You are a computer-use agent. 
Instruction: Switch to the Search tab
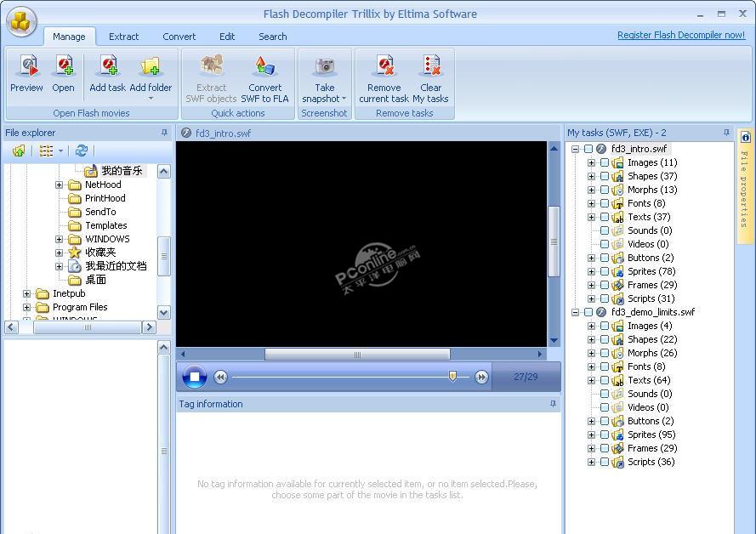[x=273, y=37]
